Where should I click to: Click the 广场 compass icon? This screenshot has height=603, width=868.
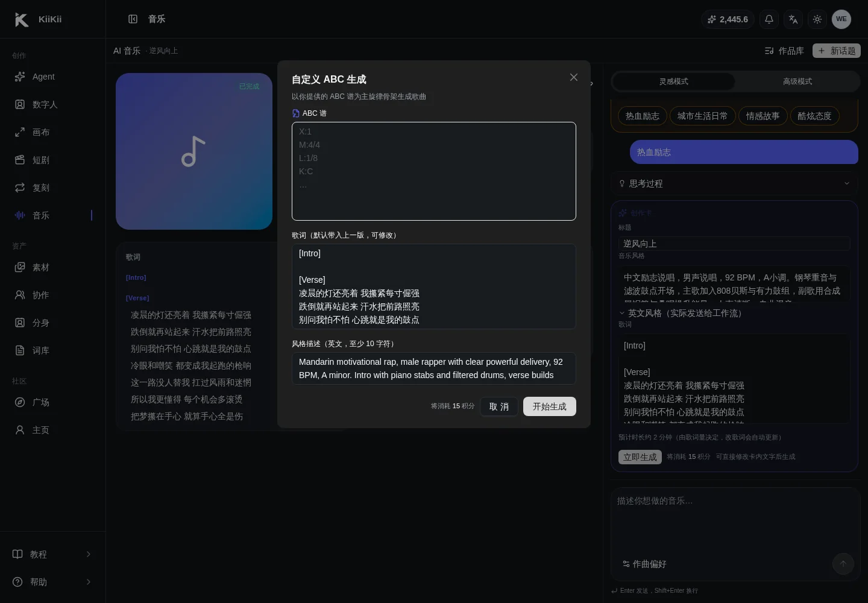click(20, 402)
